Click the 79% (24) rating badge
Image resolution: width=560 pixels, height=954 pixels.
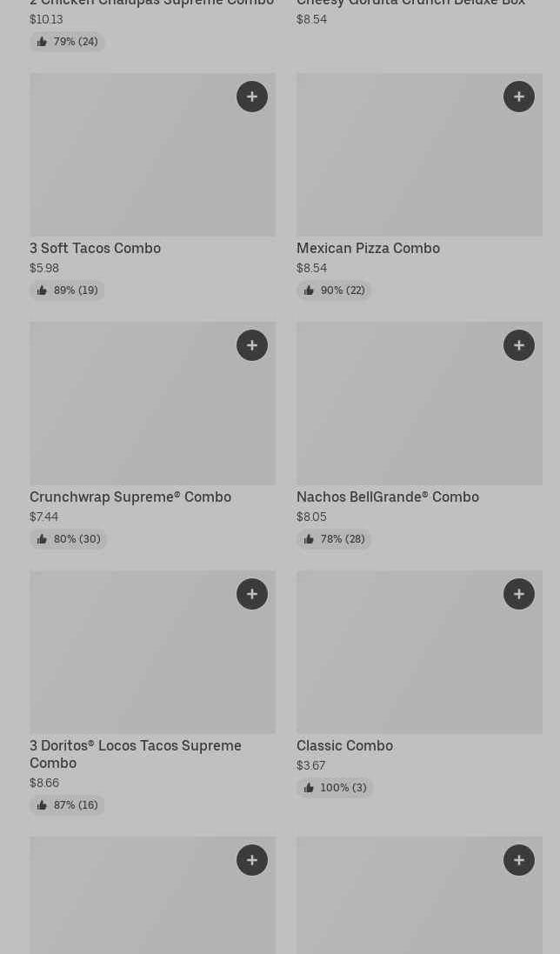point(67,42)
